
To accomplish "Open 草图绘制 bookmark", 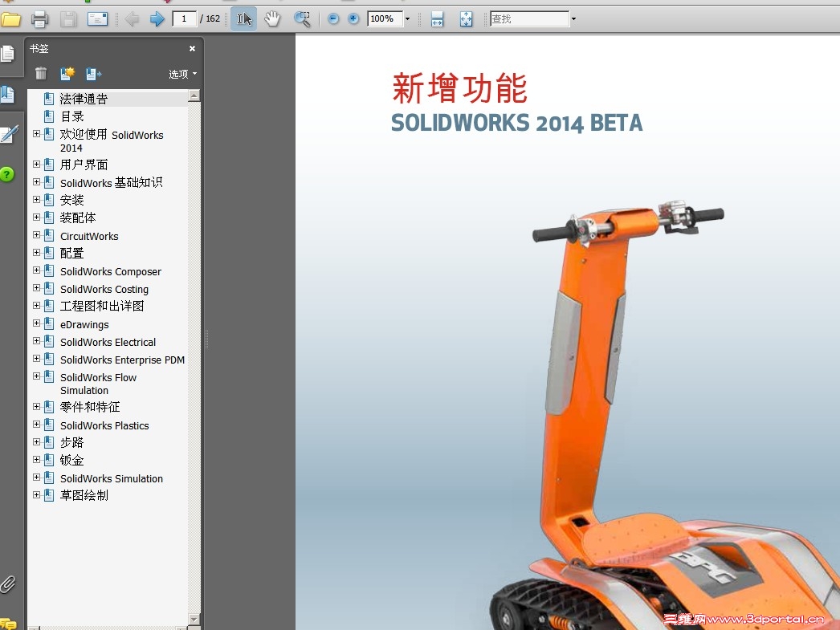I will pyautogui.click(x=84, y=495).
